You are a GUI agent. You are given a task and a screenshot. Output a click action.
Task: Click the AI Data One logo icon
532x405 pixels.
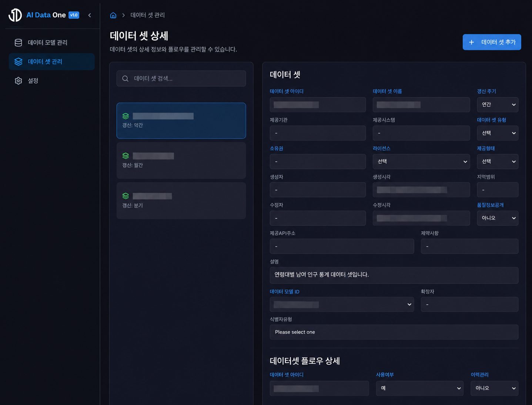point(15,15)
